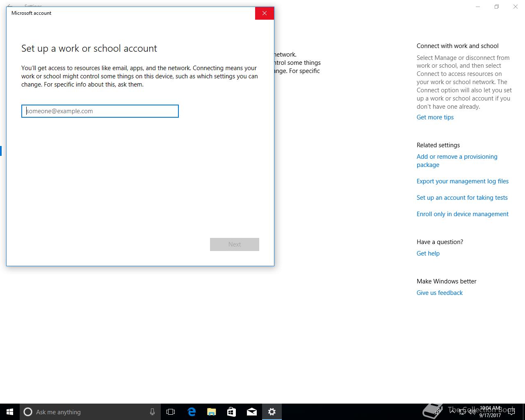Image resolution: width=525 pixels, height=420 pixels.
Task: Open Set up an account for taking tests
Action: coord(462,198)
